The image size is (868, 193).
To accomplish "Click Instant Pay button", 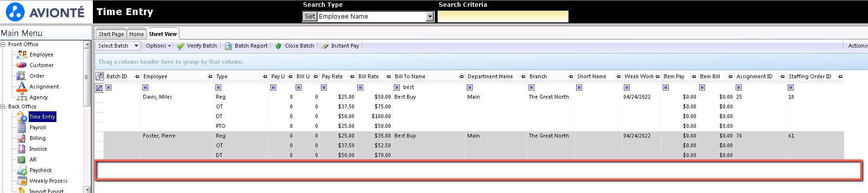I will 340,46.
